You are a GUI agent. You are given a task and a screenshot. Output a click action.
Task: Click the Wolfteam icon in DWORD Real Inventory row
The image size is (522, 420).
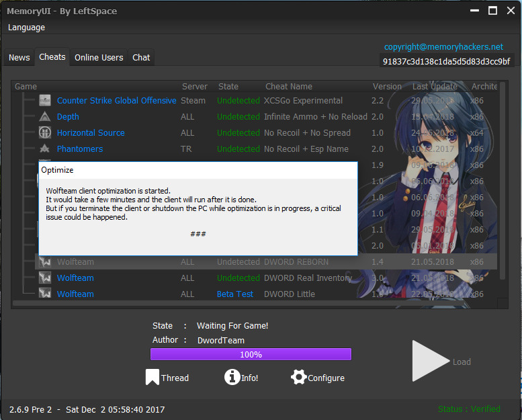pos(45,278)
